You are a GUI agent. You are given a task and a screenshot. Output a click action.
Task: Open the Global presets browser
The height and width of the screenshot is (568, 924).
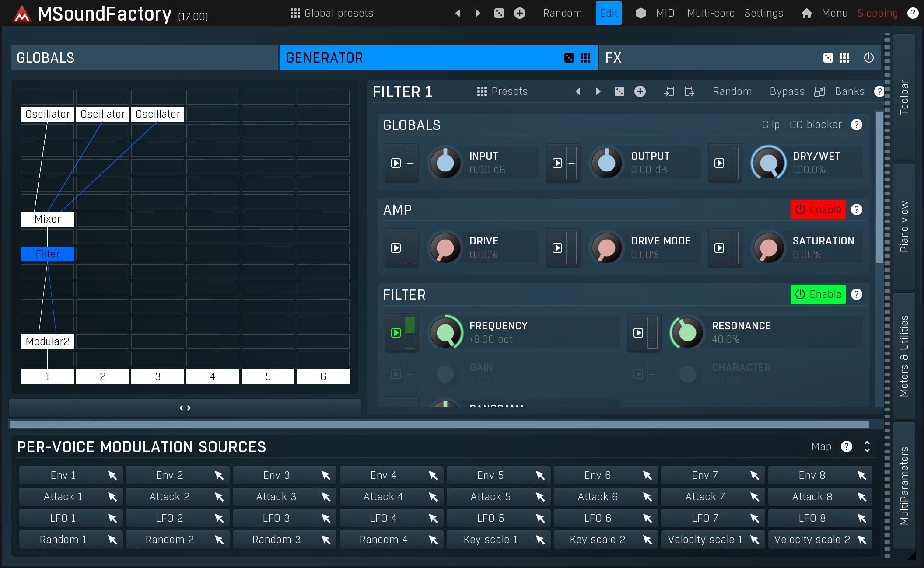click(332, 13)
